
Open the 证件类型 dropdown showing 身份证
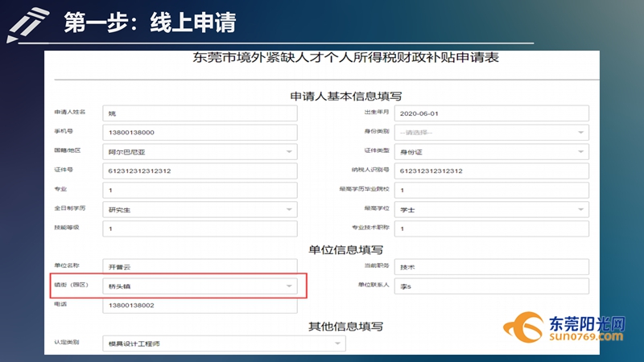(491, 152)
